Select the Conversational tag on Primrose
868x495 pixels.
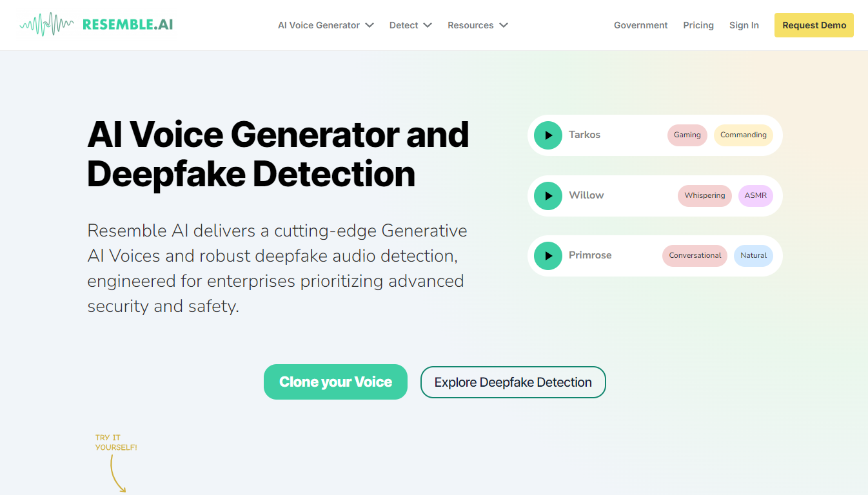pyautogui.click(x=695, y=256)
